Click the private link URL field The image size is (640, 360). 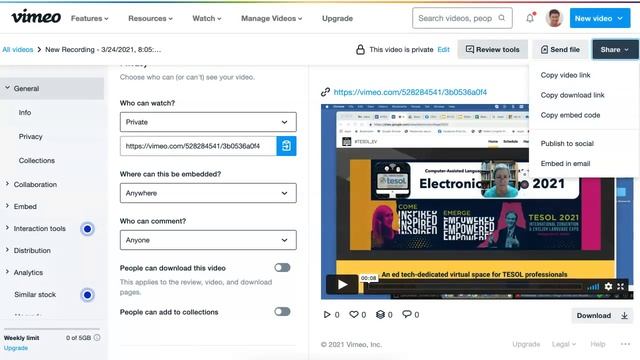[198, 146]
